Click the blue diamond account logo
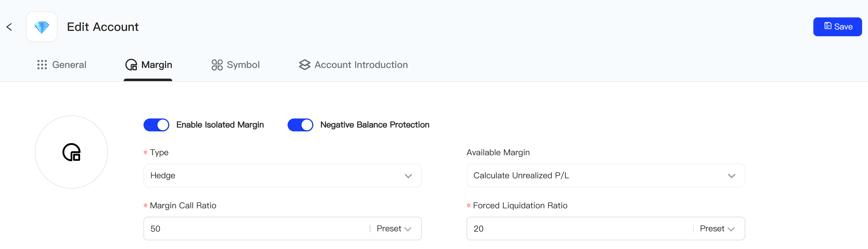This screenshot has width=868, height=249. point(41,27)
